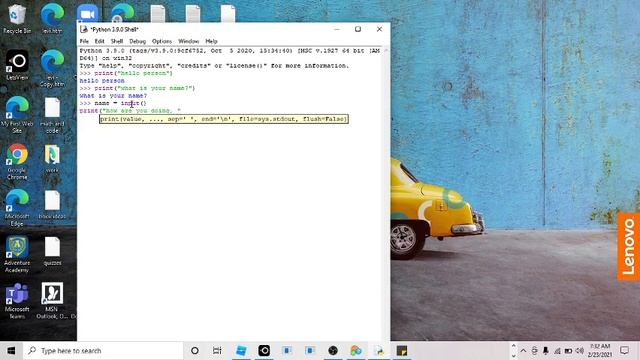Select the Microsoft Edge desktop icon
The height and width of the screenshot is (360, 640).
pos(17,208)
